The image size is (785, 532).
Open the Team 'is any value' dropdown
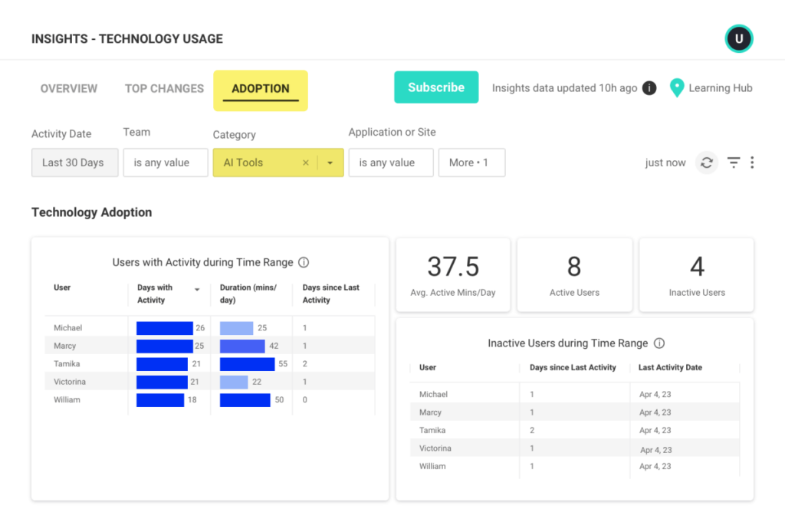tap(165, 163)
